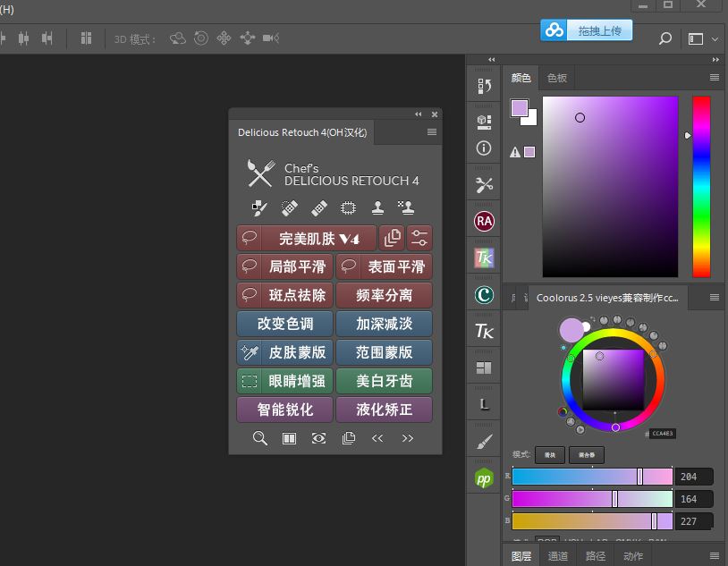Open the white TK panel icon
The width and height of the screenshot is (728, 566).
point(484,331)
